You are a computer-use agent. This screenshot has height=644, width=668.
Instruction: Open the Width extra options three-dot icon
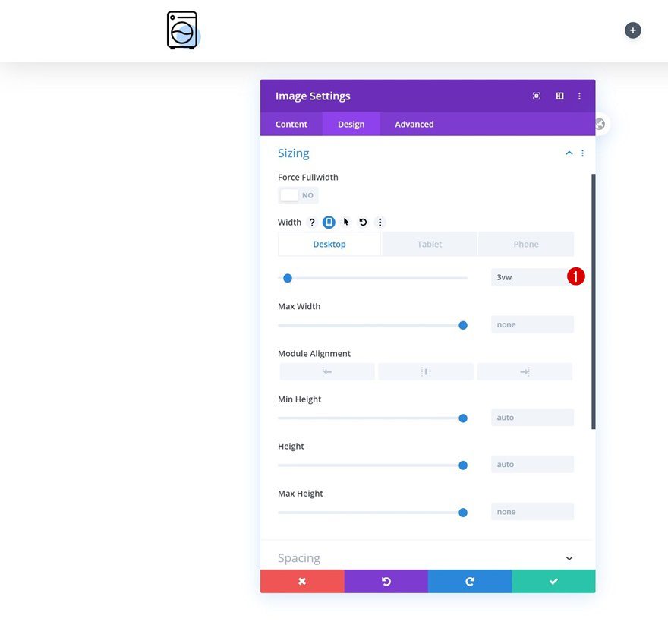(380, 222)
